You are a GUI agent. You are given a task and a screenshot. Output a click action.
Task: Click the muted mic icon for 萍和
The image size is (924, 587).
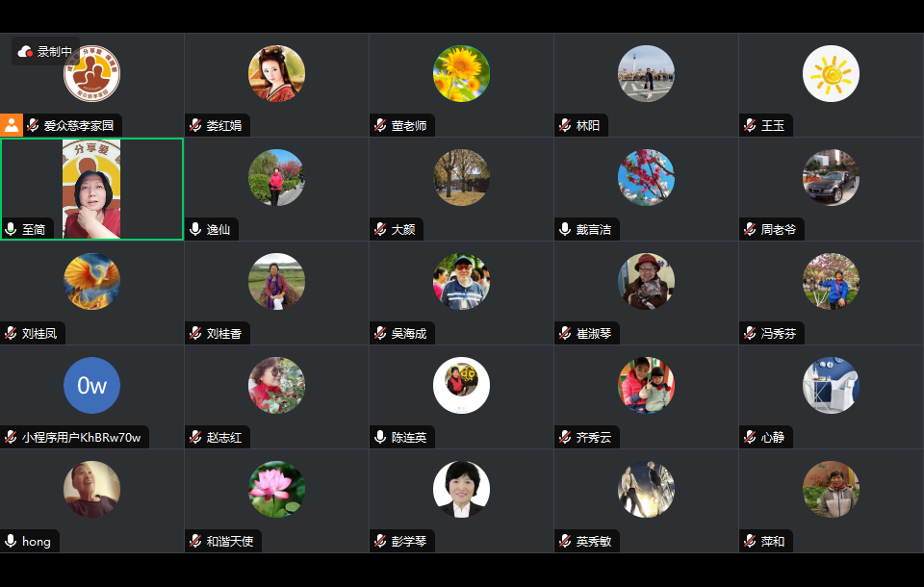tap(750, 541)
